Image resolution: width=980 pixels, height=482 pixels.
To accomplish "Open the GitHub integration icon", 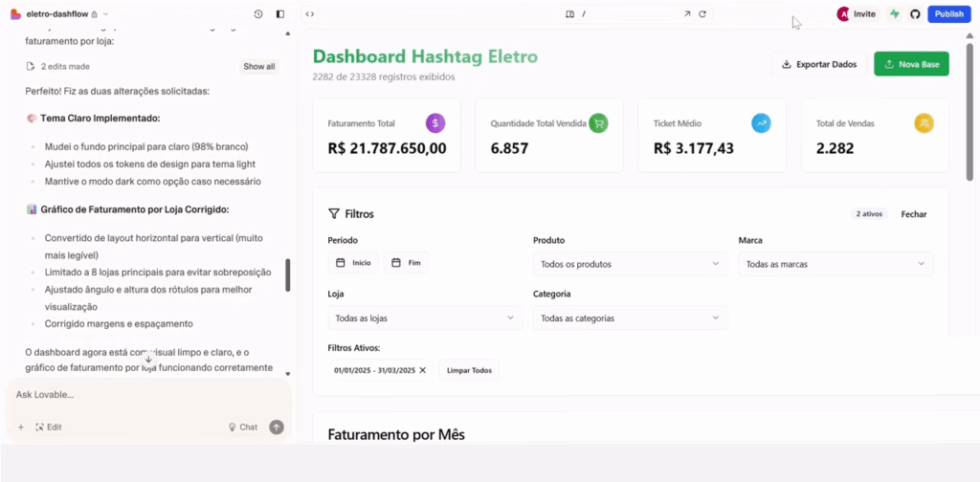I will pos(915,13).
